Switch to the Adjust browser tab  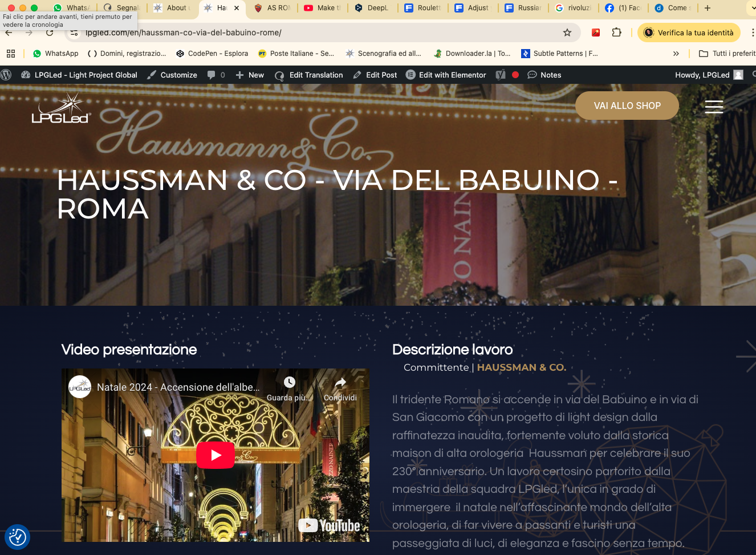472,8
